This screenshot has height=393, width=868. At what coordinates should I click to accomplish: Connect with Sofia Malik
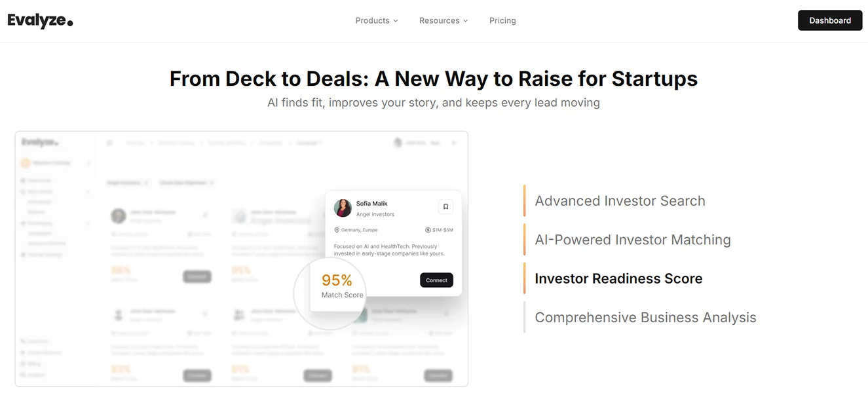click(436, 280)
